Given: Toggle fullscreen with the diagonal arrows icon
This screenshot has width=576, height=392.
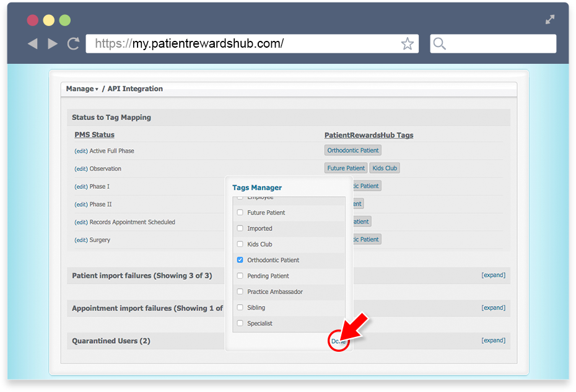Looking at the screenshot, I should [550, 19].
